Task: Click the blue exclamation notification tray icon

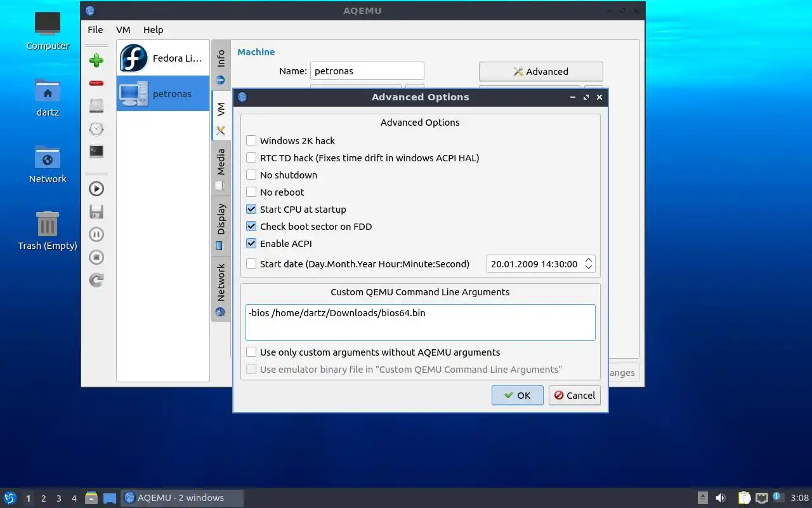Action: point(777,497)
